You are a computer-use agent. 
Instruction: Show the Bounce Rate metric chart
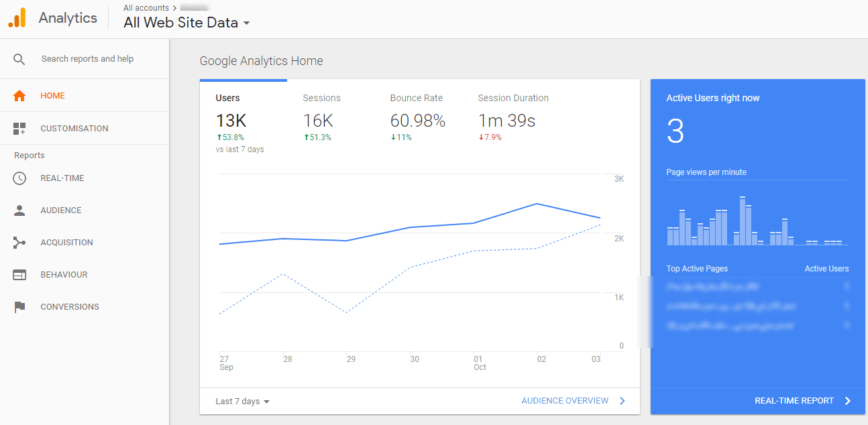[417, 98]
